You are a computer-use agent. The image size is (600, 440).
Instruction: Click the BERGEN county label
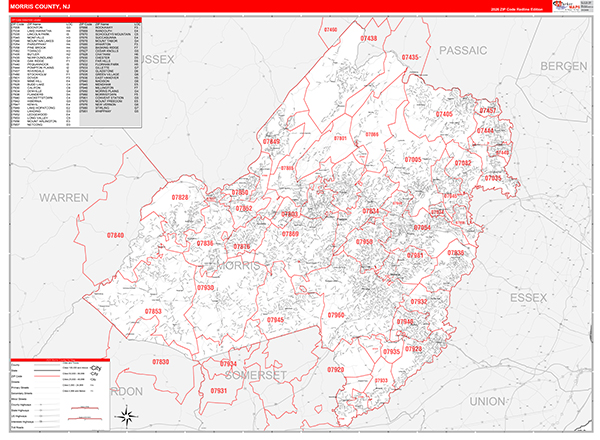564,66
